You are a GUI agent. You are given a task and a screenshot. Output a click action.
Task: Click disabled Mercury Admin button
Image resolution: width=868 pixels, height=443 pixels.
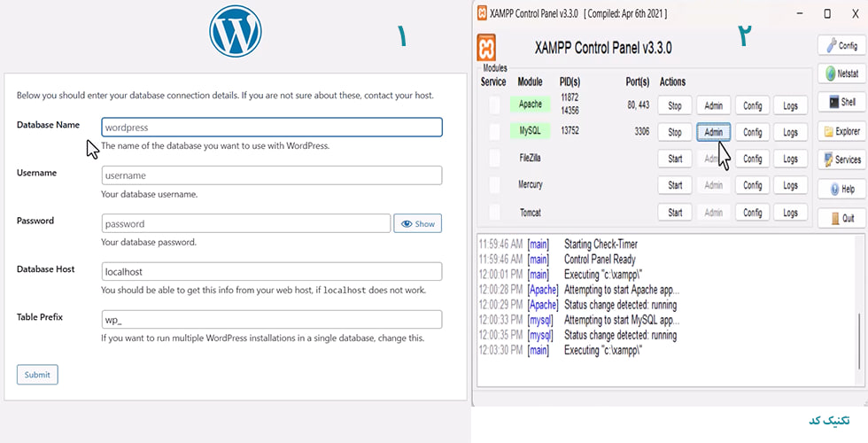click(x=714, y=185)
